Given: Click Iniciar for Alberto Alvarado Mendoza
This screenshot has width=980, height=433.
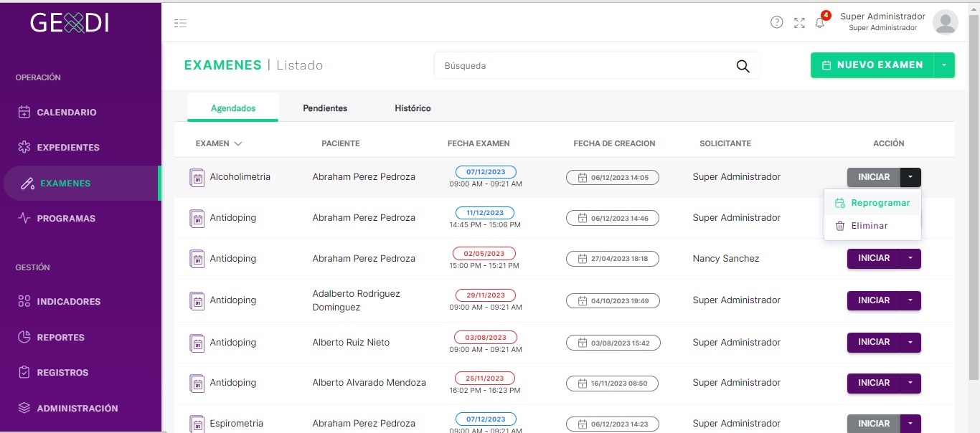Looking at the screenshot, I should (874, 383).
